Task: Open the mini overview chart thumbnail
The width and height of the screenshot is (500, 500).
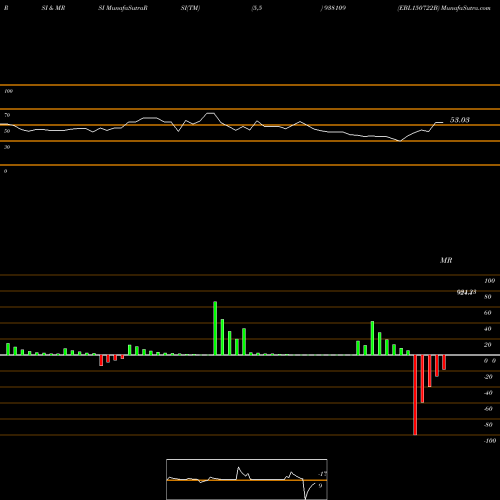Action: point(247,479)
